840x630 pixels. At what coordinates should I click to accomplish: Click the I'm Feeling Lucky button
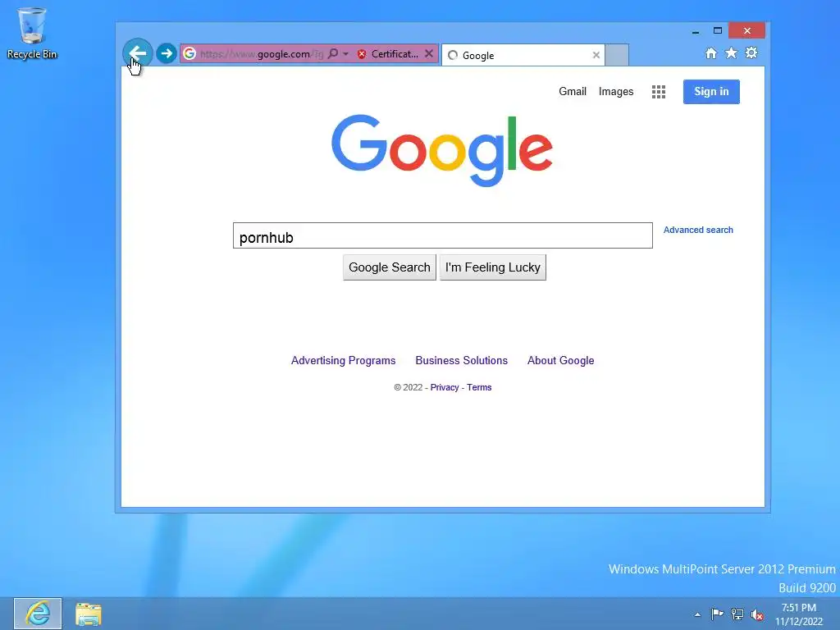click(493, 267)
